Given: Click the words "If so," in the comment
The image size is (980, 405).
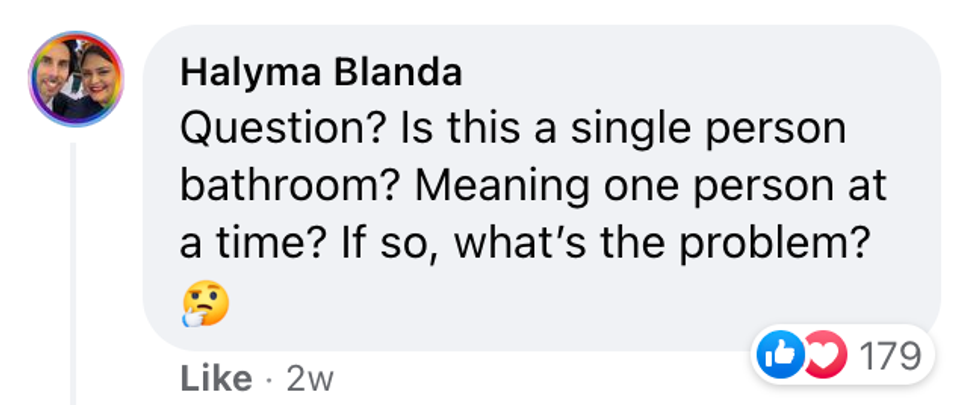Looking at the screenshot, I should [x=412, y=243].
